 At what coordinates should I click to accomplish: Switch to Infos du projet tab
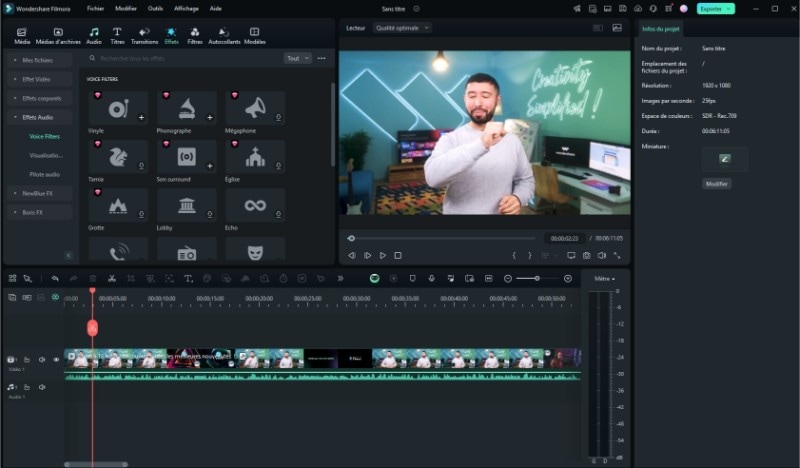coord(660,29)
